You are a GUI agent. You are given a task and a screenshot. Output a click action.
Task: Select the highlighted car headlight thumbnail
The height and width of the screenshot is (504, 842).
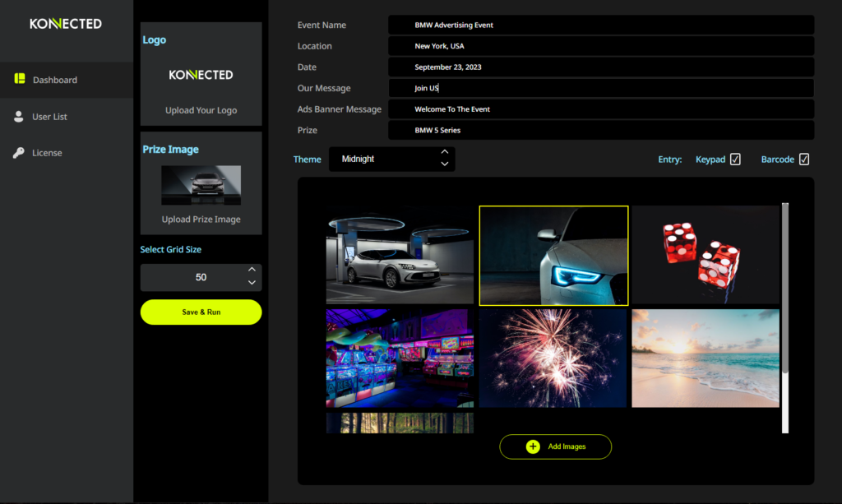tap(553, 256)
